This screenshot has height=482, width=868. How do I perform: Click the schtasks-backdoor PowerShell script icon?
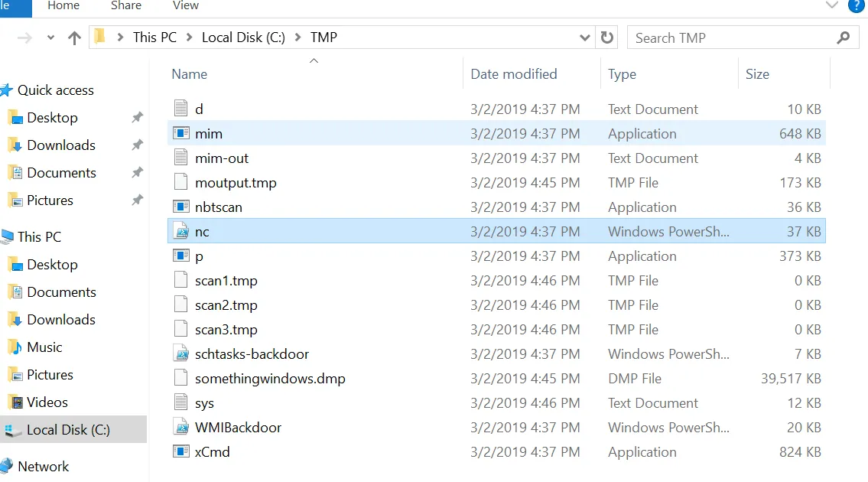pyautogui.click(x=181, y=354)
